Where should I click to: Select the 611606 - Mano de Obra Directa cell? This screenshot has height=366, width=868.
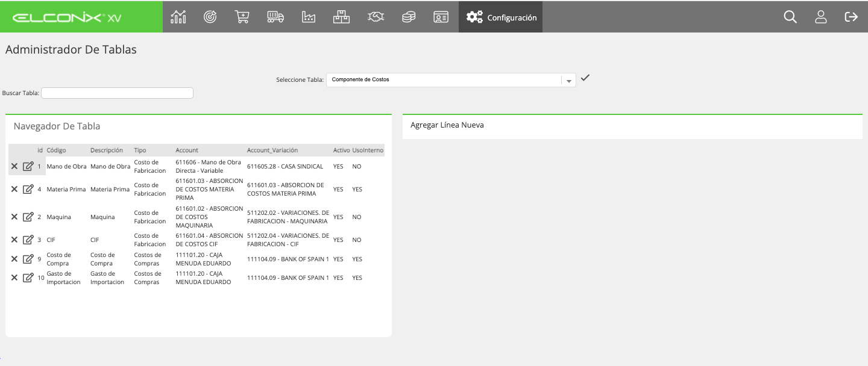(x=209, y=166)
